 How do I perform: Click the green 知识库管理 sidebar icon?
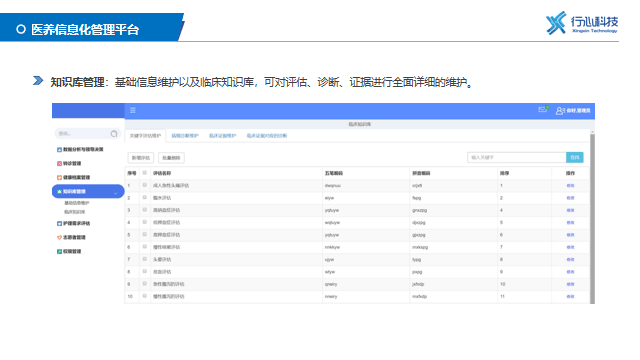pos(59,191)
